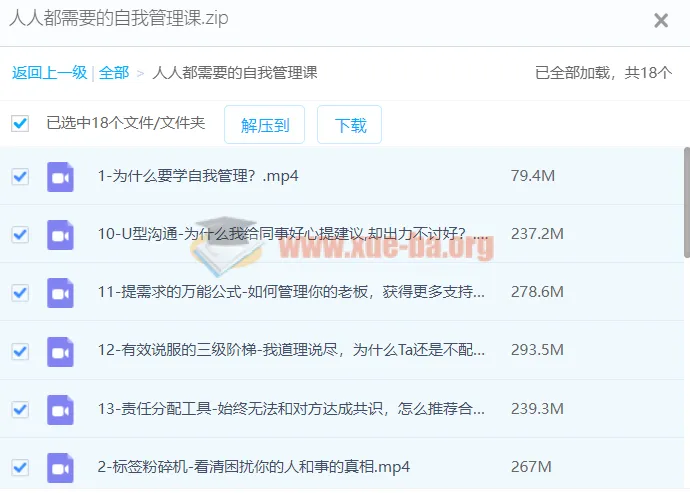Click the 267M file size
This screenshot has height=493, width=690.
531,467
